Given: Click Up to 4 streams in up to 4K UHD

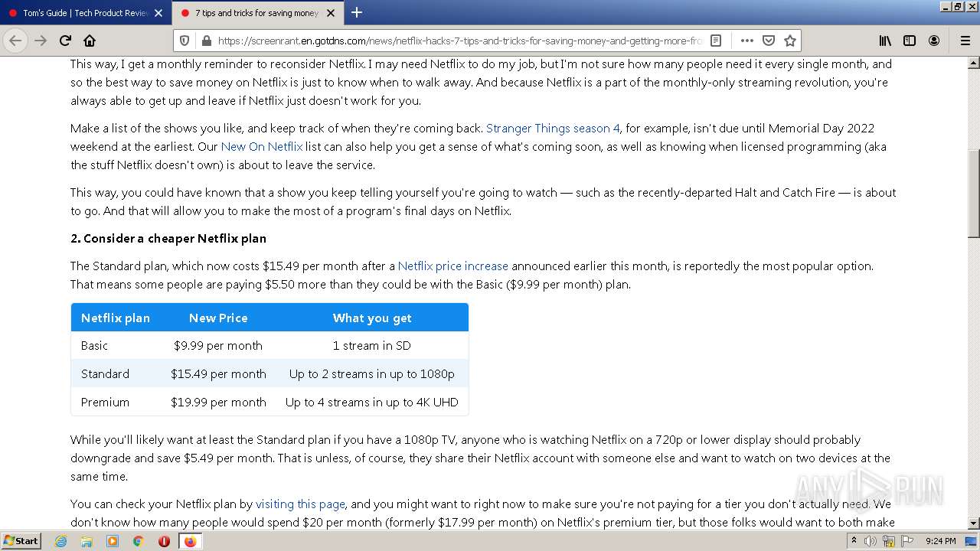Looking at the screenshot, I should pos(372,402).
